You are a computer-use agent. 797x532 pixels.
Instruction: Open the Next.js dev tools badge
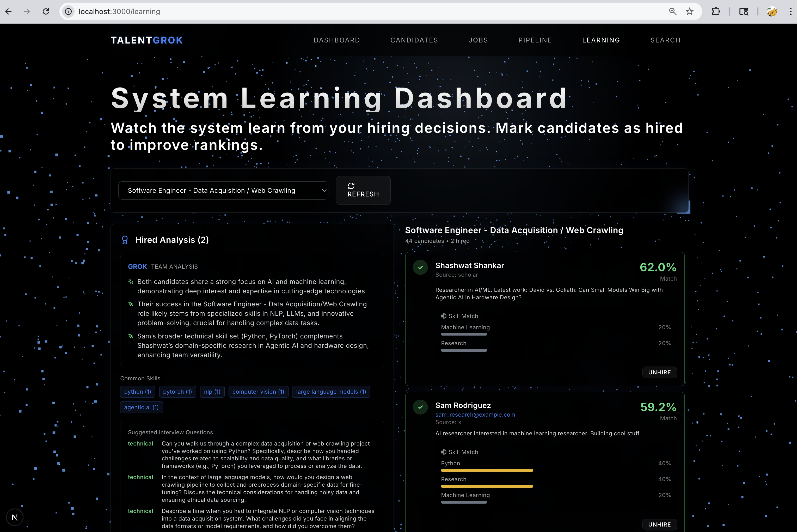[x=14, y=517]
